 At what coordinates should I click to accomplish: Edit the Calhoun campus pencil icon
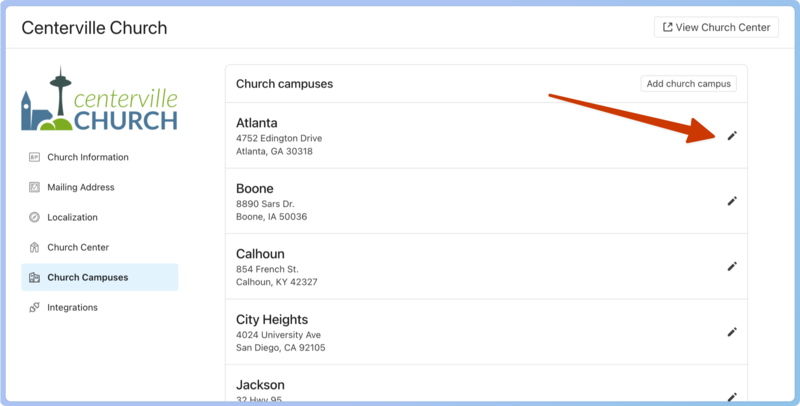(x=732, y=266)
